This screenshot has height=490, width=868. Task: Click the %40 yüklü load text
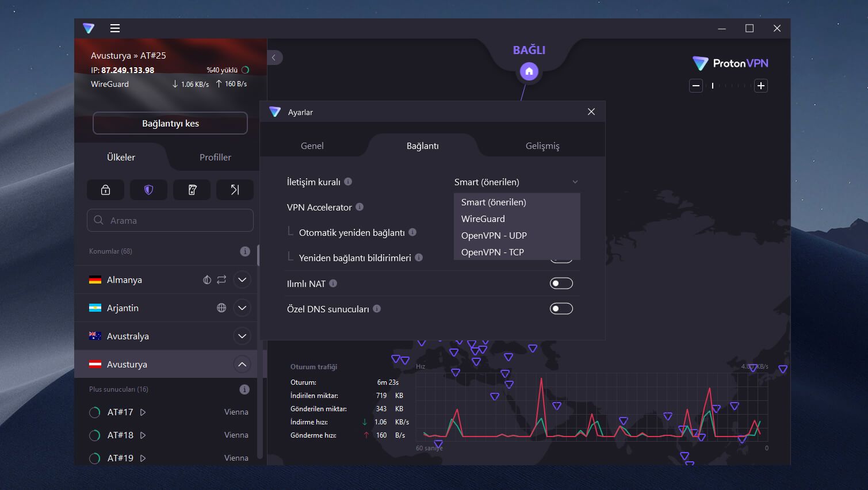[222, 70]
